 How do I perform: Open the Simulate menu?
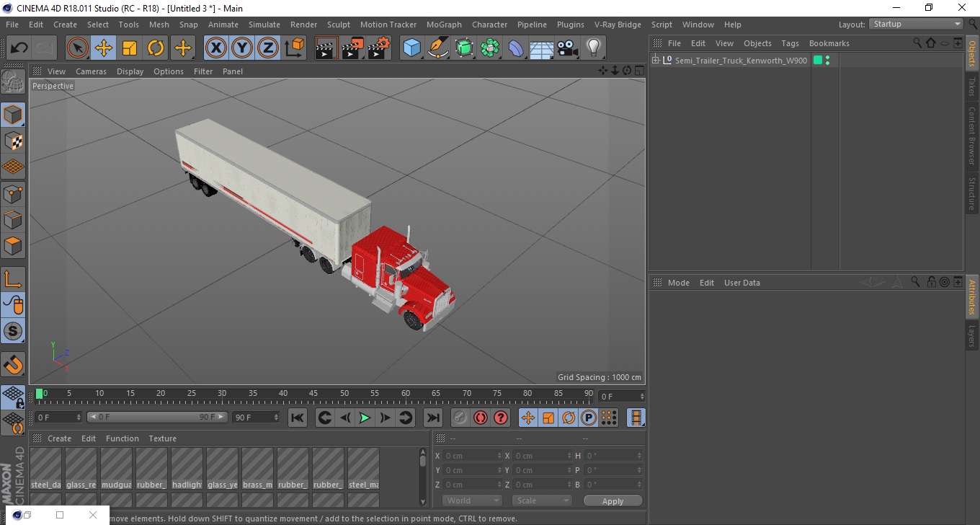click(264, 25)
